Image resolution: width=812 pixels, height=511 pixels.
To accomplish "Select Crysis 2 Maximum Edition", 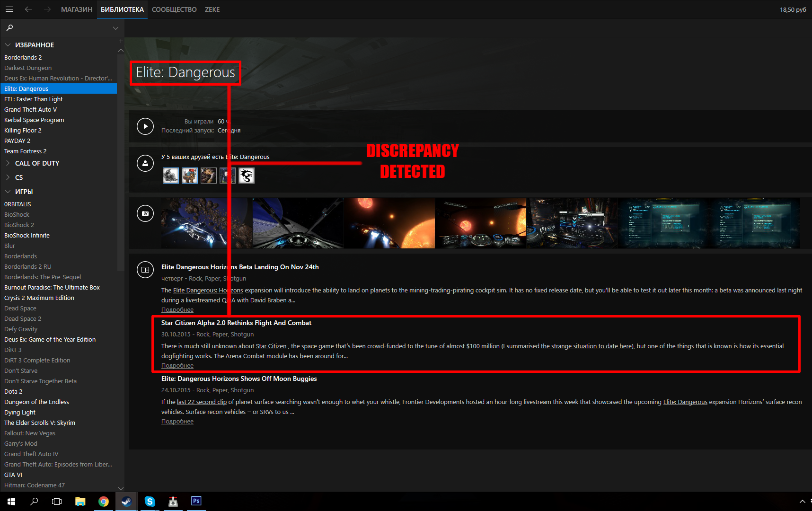I will 58,298.
